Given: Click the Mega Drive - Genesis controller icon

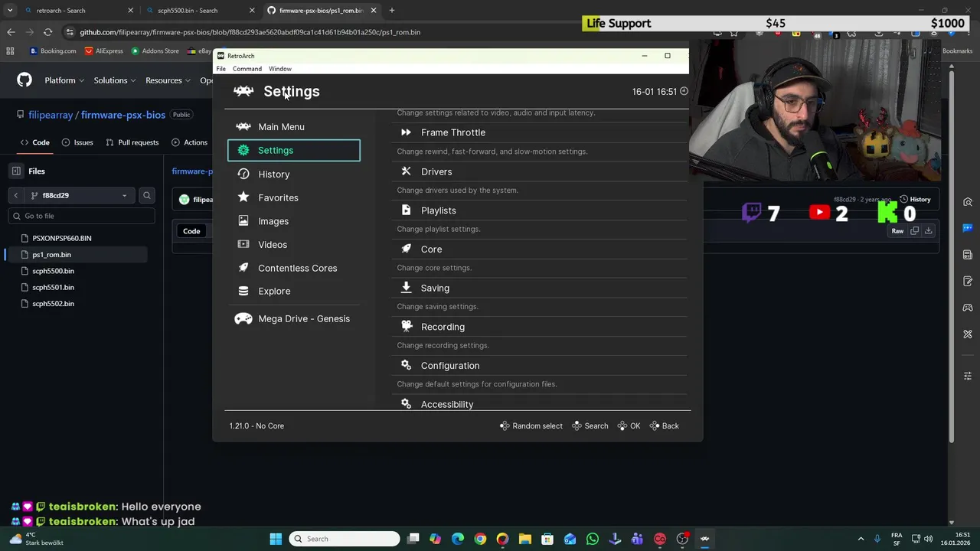Looking at the screenshot, I should (243, 318).
